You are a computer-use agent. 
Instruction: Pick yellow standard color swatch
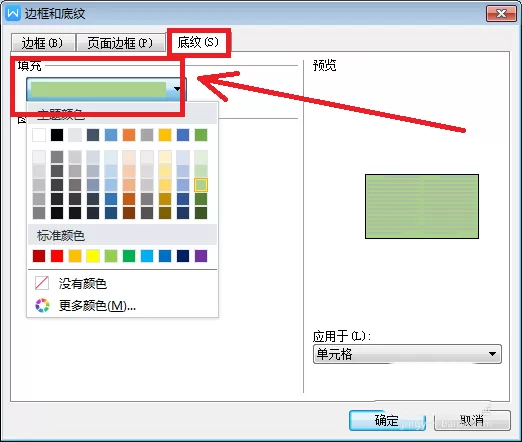[93, 256]
